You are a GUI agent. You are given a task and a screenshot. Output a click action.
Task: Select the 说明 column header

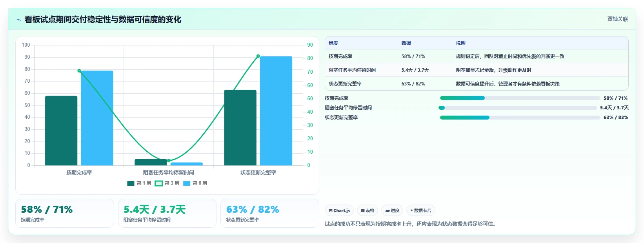[x=461, y=43]
